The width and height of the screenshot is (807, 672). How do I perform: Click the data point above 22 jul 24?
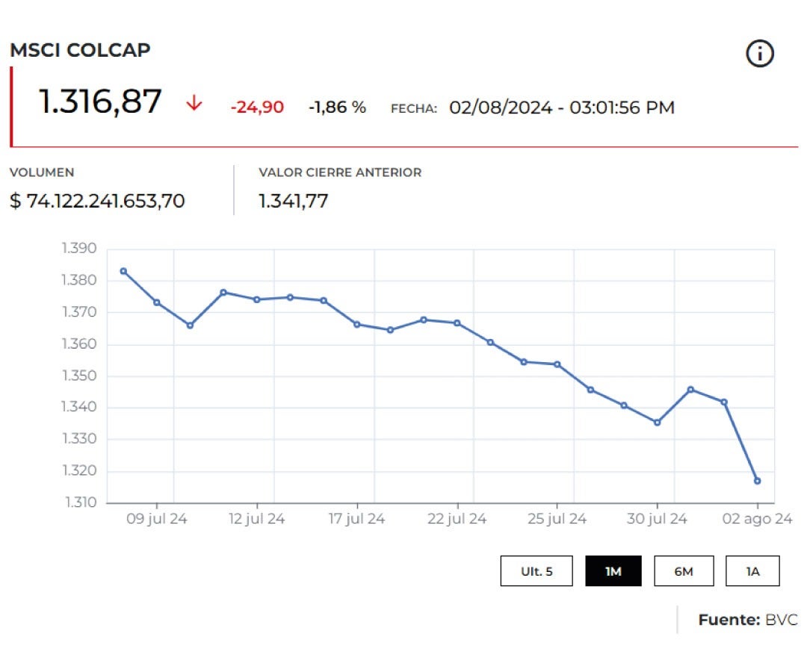click(x=457, y=323)
